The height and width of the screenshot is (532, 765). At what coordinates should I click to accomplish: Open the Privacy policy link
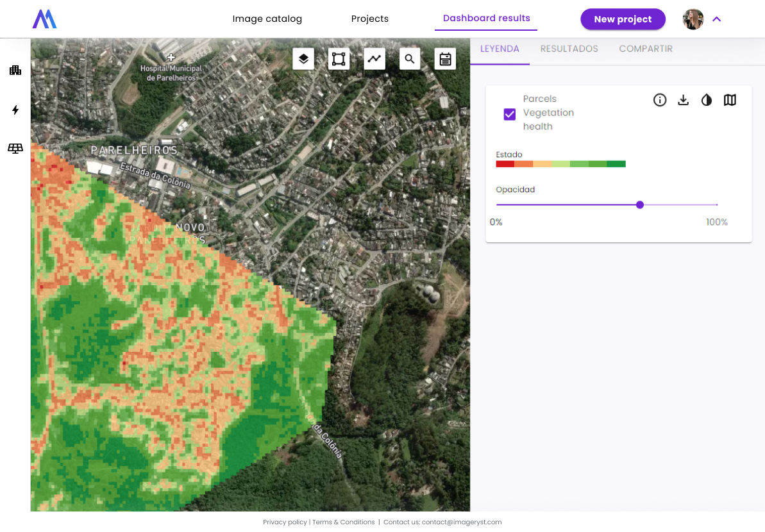tap(285, 522)
